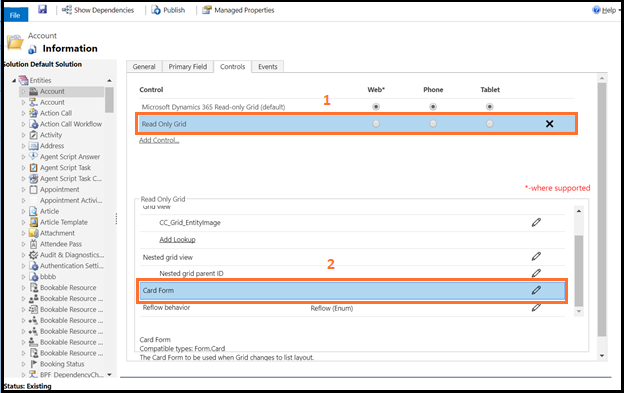
Task: Click the Save floppy disk icon
Action: tap(43, 9)
